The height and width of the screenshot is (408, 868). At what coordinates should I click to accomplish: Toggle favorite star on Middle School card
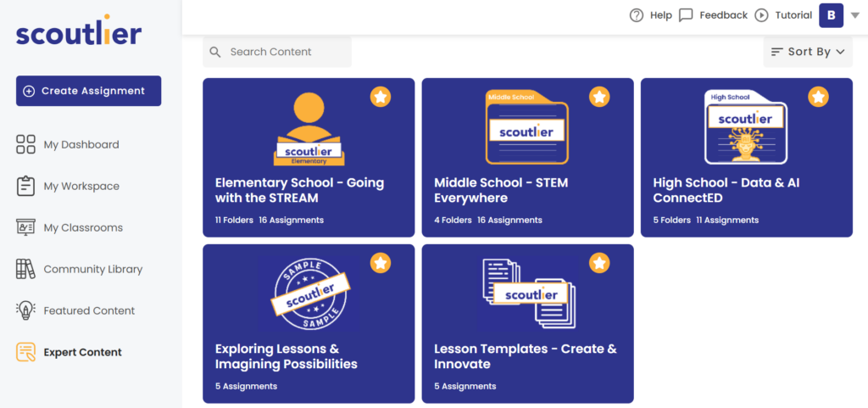click(599, 97)
